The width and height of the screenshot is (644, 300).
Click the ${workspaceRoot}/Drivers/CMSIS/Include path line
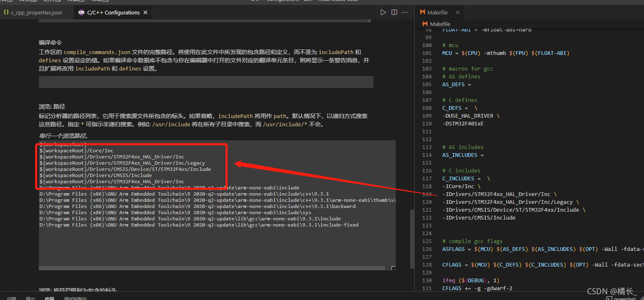tap(96, 175)
